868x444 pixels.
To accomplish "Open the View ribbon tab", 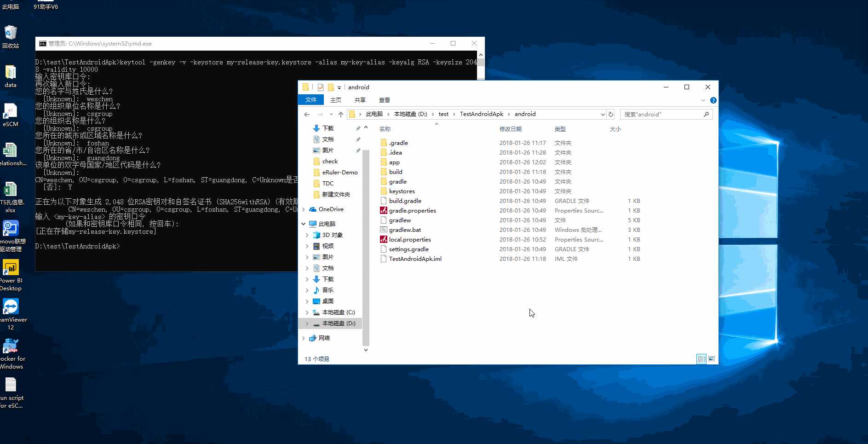I will point(385,100).
